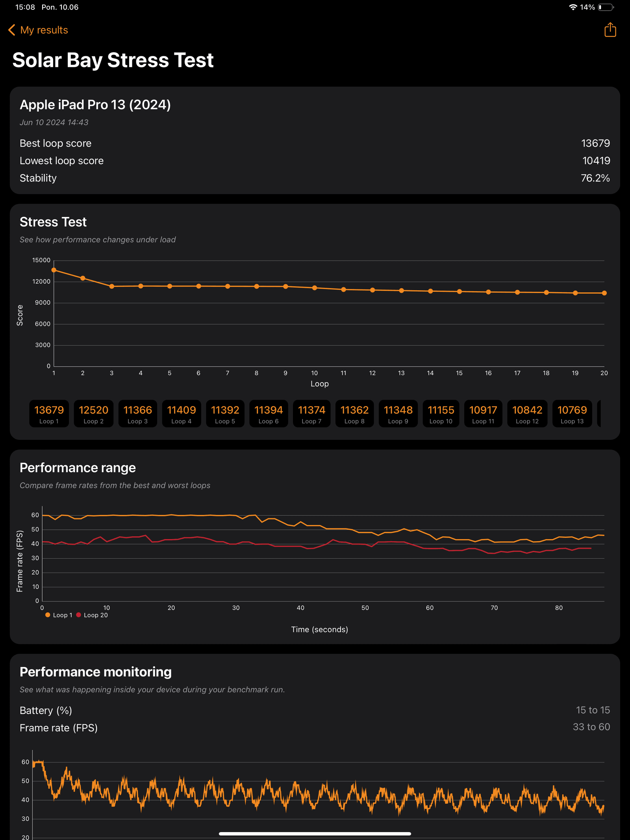
Task: Tap the 'Stress Test' section heading
Action: pyautogui.click(x=53, y=222)
